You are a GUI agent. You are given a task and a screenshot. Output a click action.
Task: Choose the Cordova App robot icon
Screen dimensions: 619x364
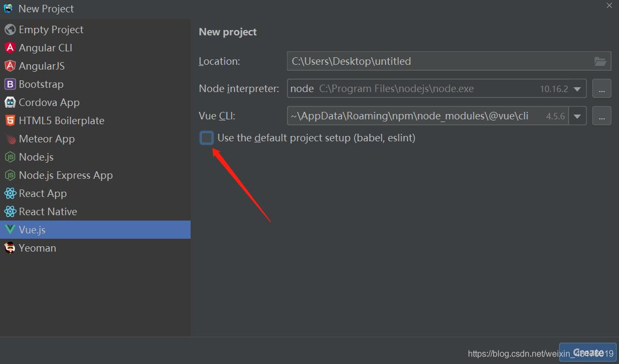point(10,102)
